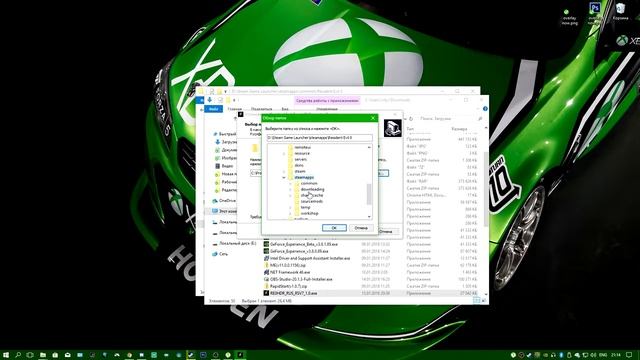The width and height of the screenshot is (640, 360).
Task: Click the tree scrollbar down arrow
Action: pyautogui.click(x=369, y=217)
